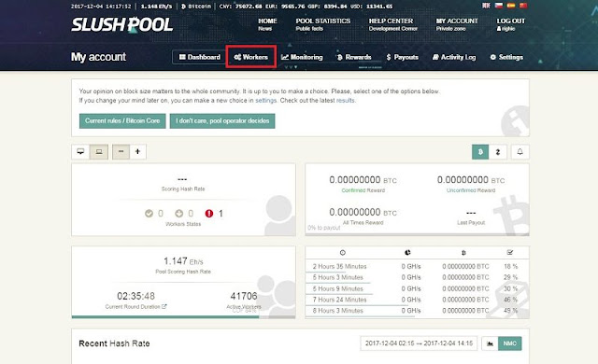Open the Current Round Duration external link
Image resolution: width=598 pixels, height=364 pixels.
point(164,306)
